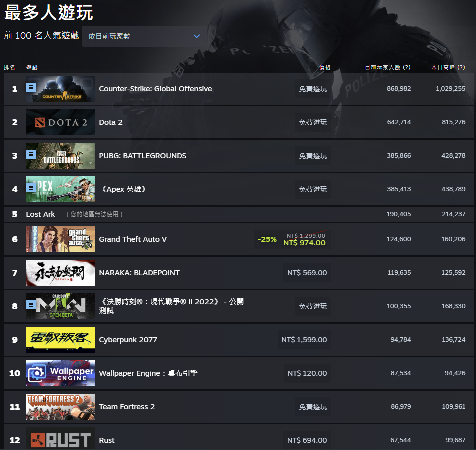Open NARAKA: BLADEPOINT thumbnail

61,273
